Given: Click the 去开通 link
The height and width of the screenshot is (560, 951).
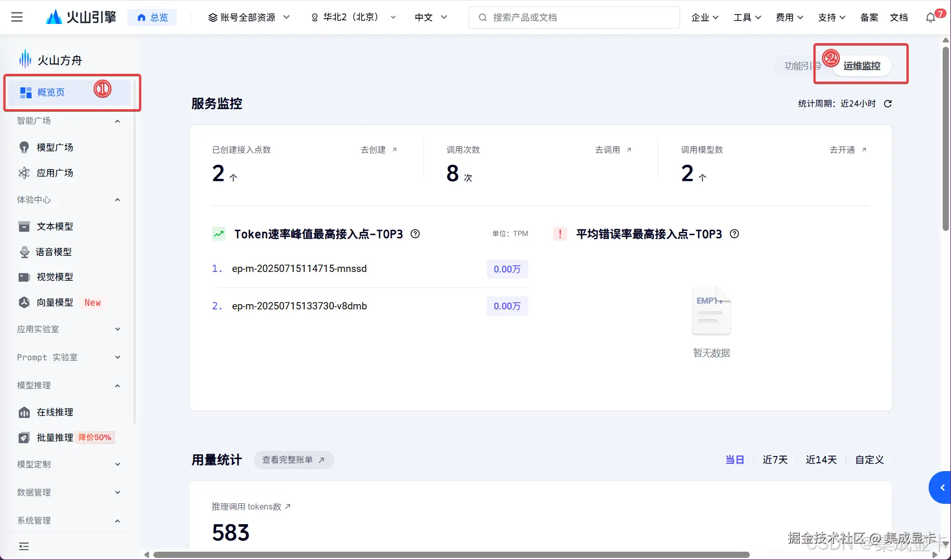Looking at the screenshot, I should coord(848,150).
